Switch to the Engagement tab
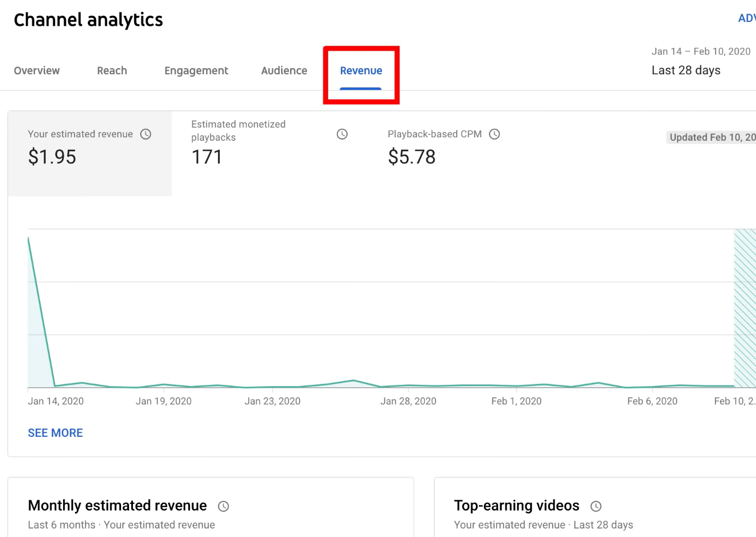The height and width of the screenshot is (537, 756). pyautogui.click(x=196, y=70)
